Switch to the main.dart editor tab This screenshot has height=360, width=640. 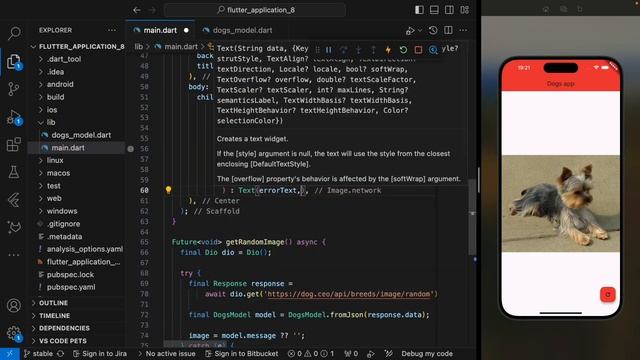click(160, 30)
